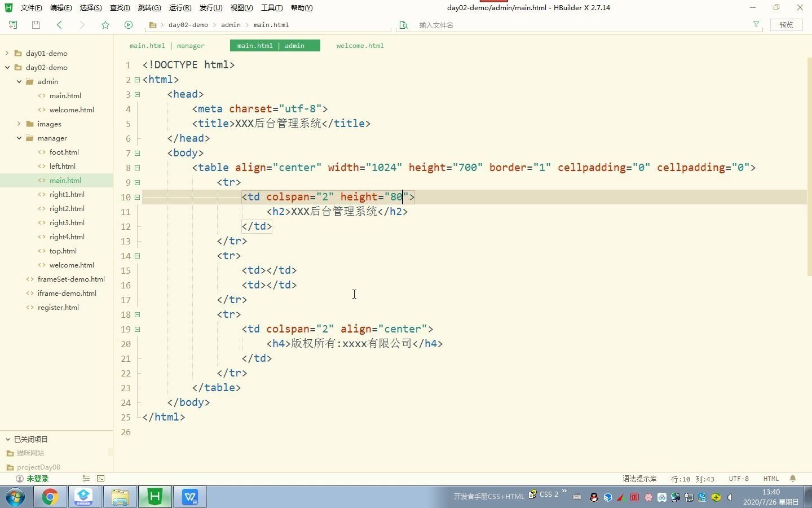Click the Run play icon in toolbar

(129, 25)
